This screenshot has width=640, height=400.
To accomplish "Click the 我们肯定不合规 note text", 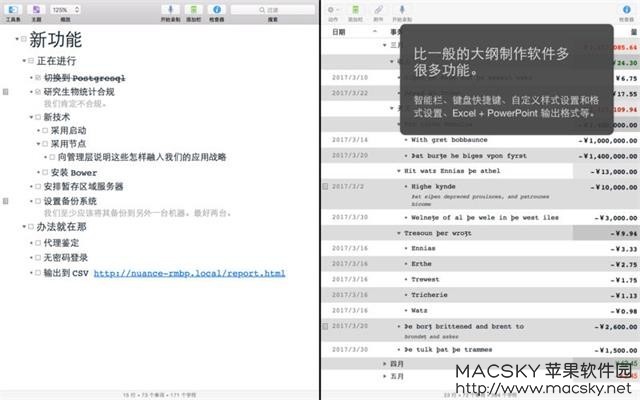I will click(75, 104).
